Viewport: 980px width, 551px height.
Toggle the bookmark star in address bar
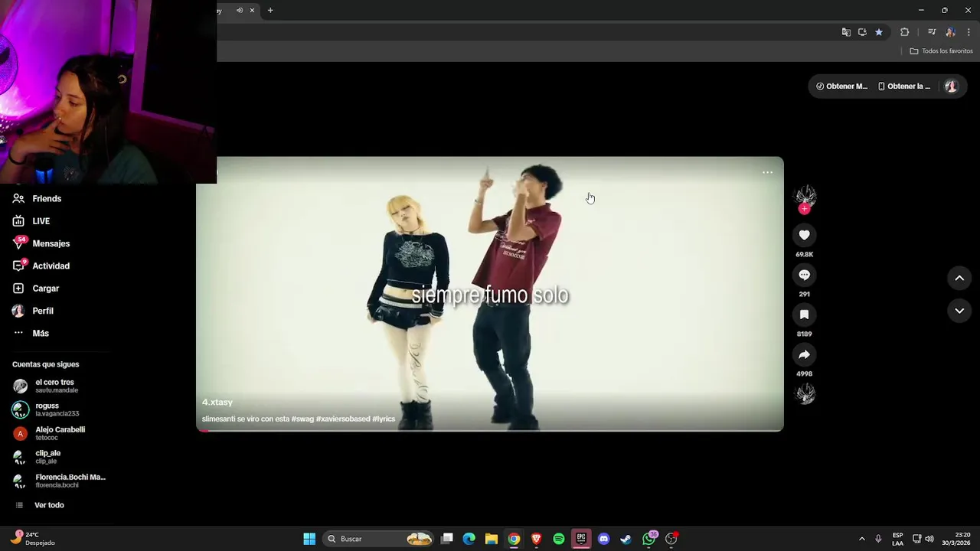(879, 32)
